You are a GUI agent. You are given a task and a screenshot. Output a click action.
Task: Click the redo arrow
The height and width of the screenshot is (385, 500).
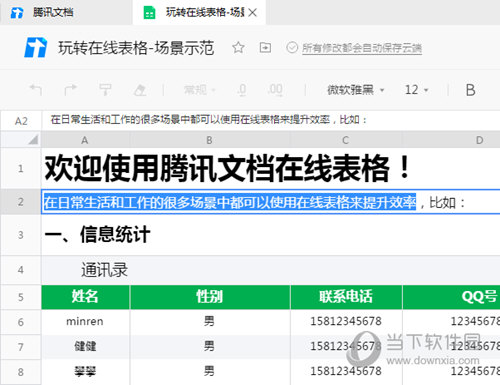point(70,90)
